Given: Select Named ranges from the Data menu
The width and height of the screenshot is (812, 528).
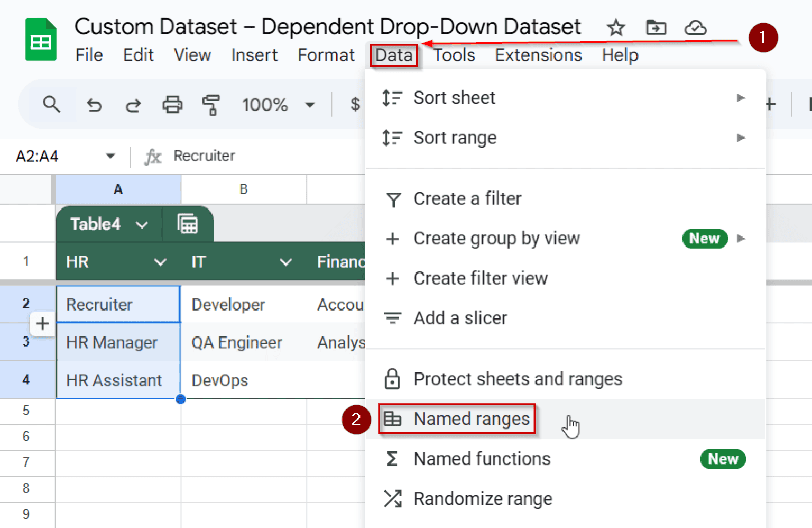Looking at the screenshot, I should (471, 418).
